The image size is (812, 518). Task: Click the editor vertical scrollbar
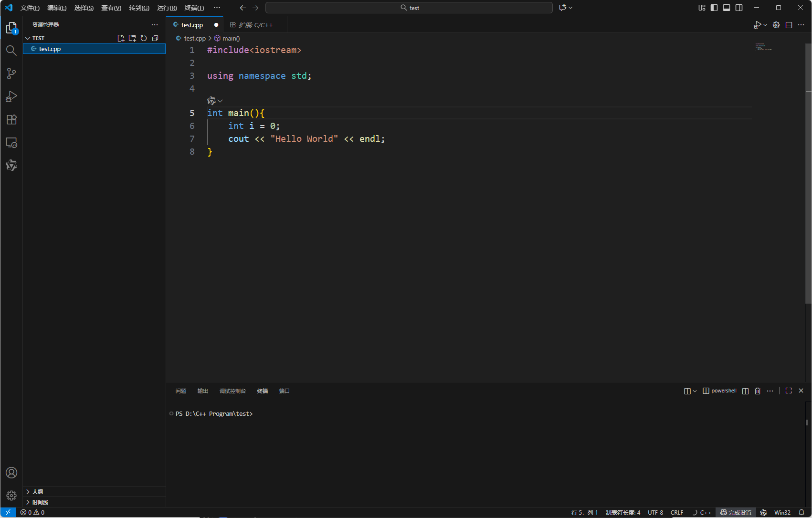tap(808, 172)
